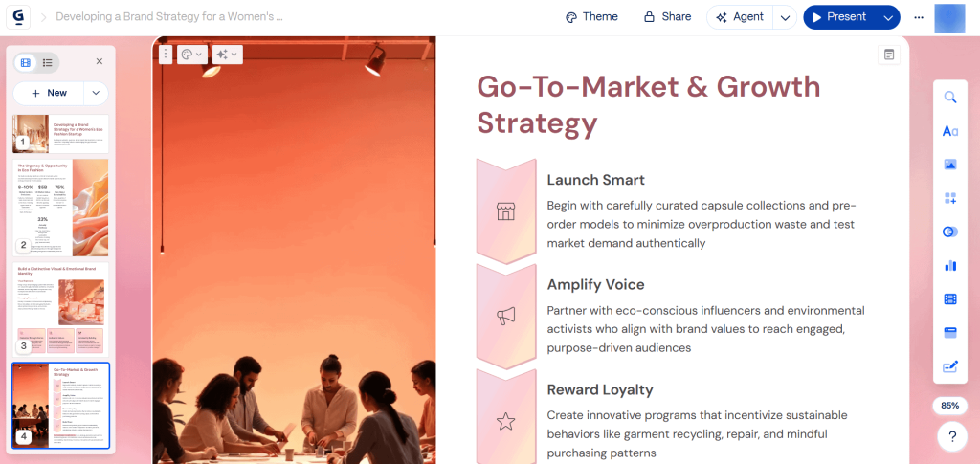This screenshot has width=980, height=464.
Task: Open the video and media embed panel
Action: coord(950,298)
